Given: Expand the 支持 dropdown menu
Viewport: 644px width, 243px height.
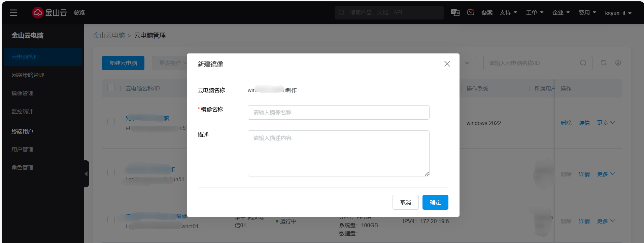Looking at the screenshot, I should 508,13.
